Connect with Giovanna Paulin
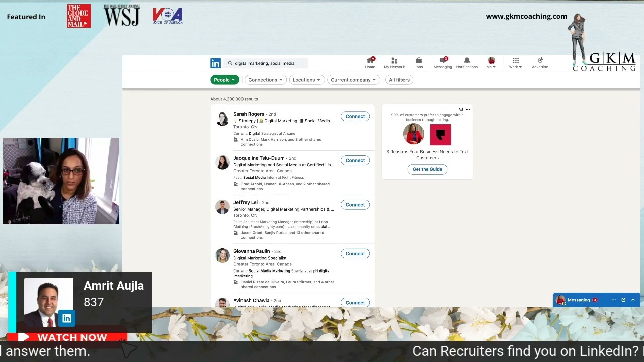Viewport: 644px width, 362px height. 355,253
